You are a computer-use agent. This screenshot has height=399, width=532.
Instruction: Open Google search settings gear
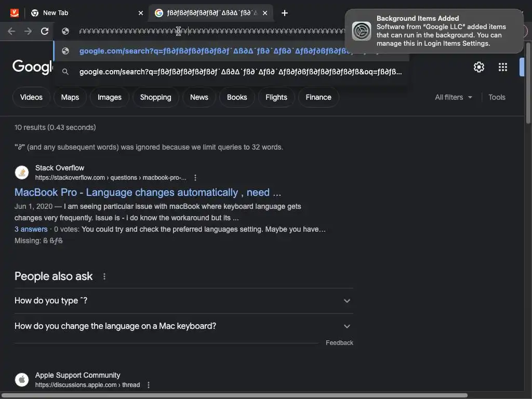[x=478, y=67]
